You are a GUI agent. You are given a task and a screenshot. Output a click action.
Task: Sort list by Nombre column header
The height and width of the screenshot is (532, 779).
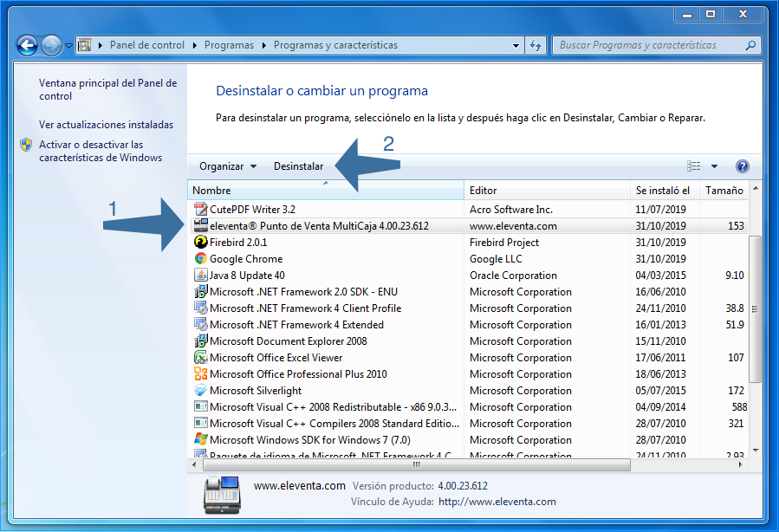pos(326,191)
